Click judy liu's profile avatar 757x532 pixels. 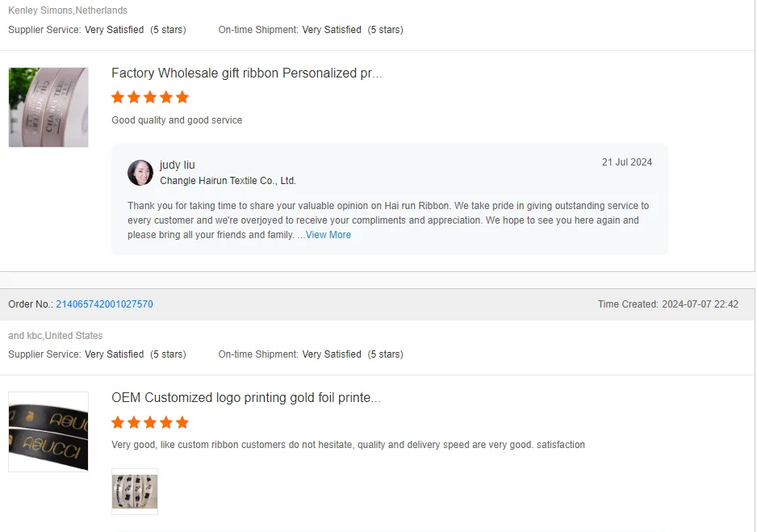[140, 173]
